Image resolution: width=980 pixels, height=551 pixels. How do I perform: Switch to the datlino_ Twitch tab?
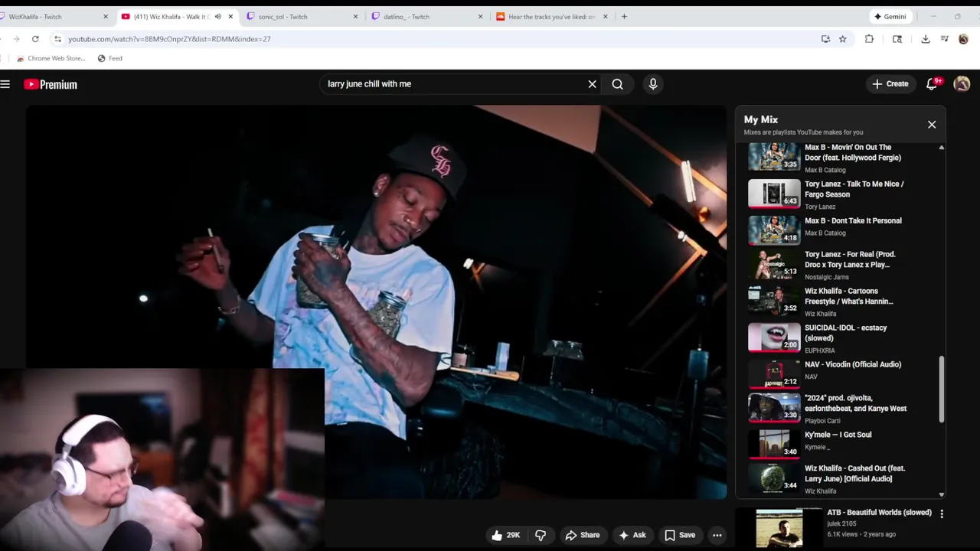coord(428,16)
